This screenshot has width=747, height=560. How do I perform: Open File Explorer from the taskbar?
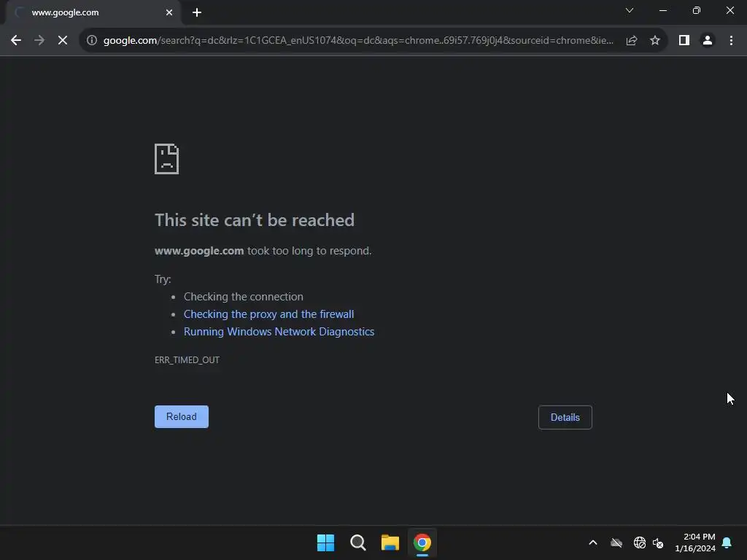390,542
